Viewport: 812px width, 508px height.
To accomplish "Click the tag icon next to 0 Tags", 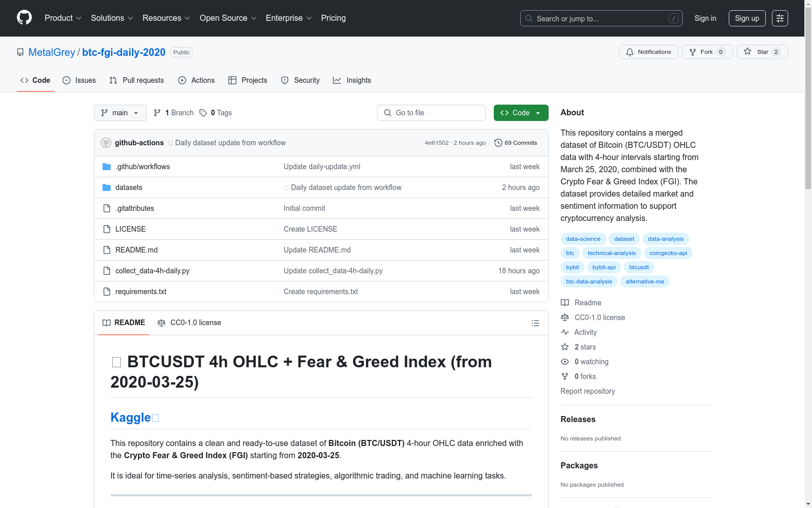I will click(x=203, y=113).
